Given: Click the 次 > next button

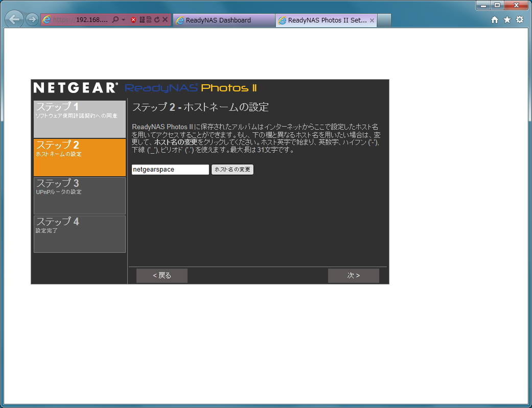Looking at the screenshot, I should 353,276.
